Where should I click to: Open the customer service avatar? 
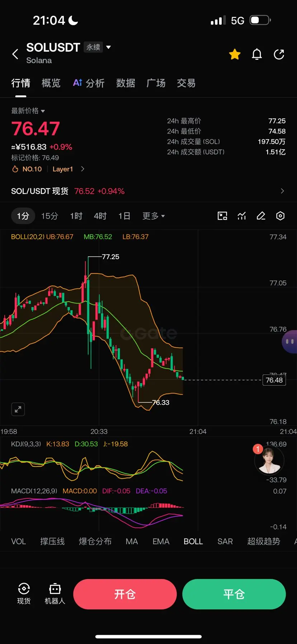tap(269, 460)
